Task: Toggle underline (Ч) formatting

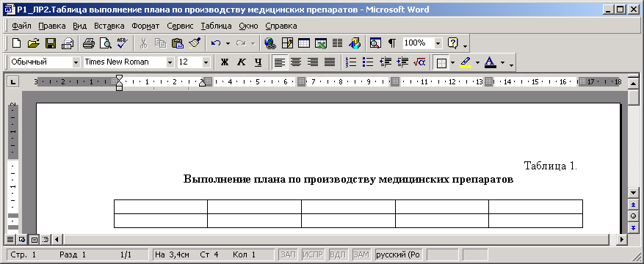Action: (258, 62)
